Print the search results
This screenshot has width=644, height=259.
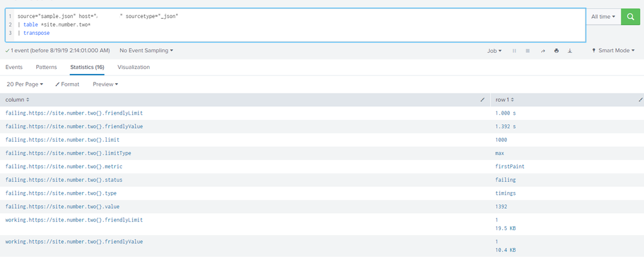pos(556,51)
